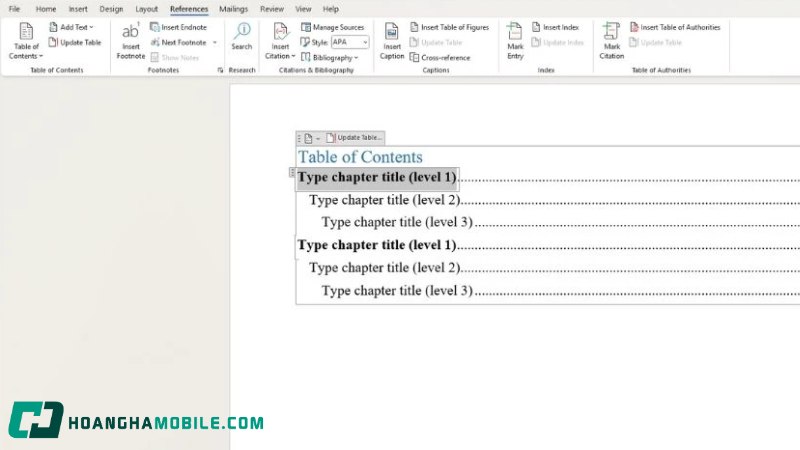Click Insert Index
The height and width of the screenshot is (450, 800).
556,27
